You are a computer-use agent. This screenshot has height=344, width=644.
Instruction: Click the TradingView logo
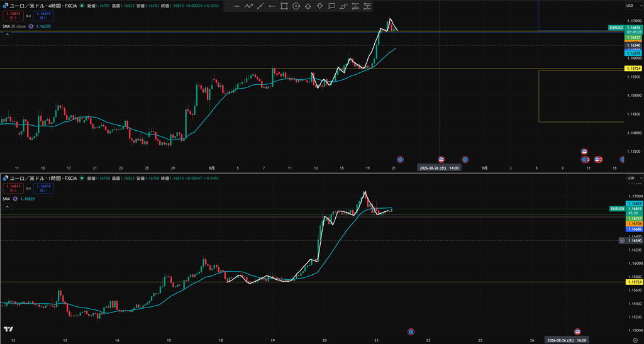click(8, 330)
